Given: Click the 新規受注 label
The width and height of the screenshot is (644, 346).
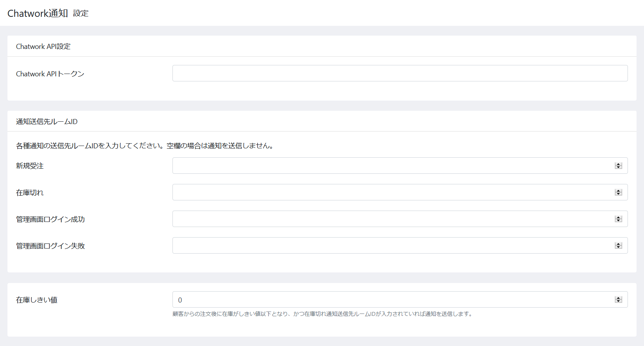Looking at the screenshot, I should [x=30, y=166].
